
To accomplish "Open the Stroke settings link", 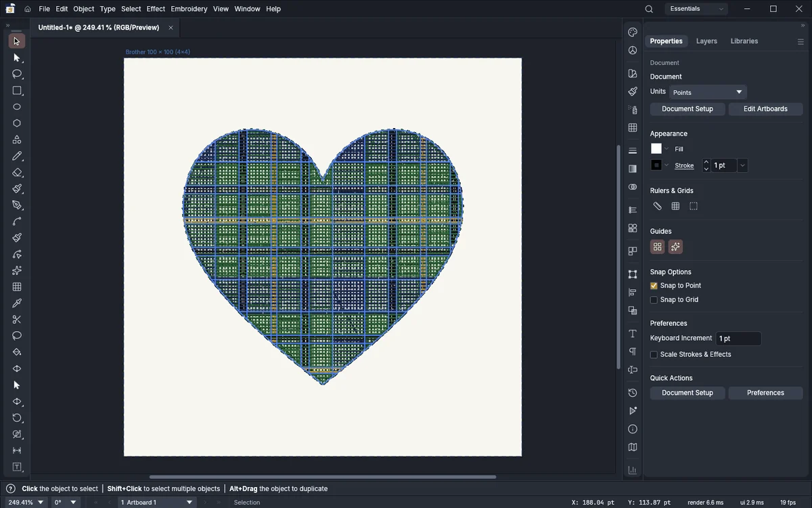I will 684,166.
